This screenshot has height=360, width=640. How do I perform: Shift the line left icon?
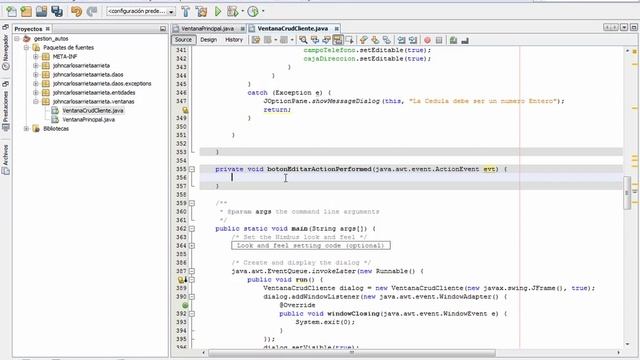tap(402, 40)
